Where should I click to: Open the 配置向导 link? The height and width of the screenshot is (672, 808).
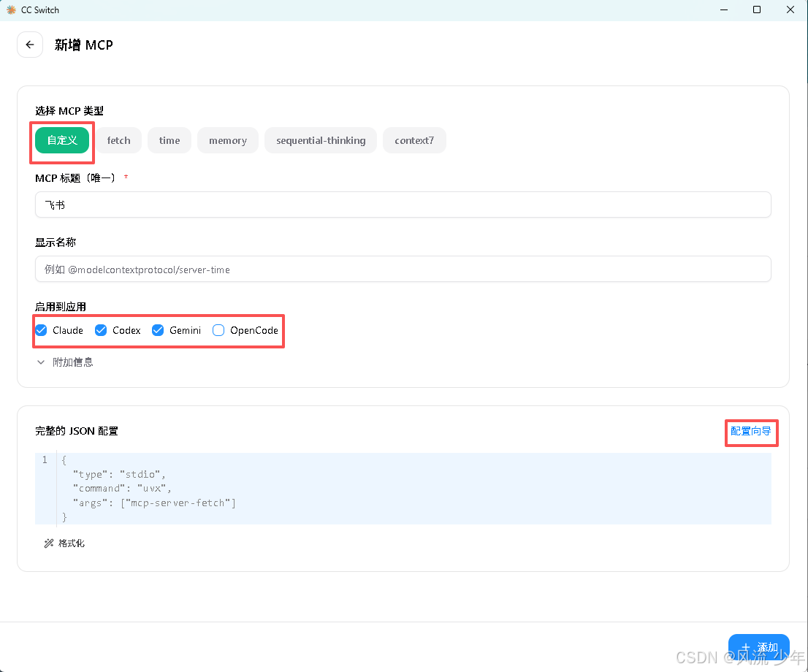751,431
